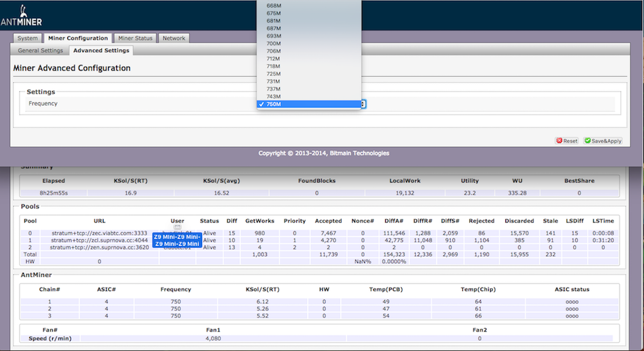644x351 pixels.
Task: Click the Frequency dropdown stepper arrow
Action: pyautogui.click(x=364, y=104)
